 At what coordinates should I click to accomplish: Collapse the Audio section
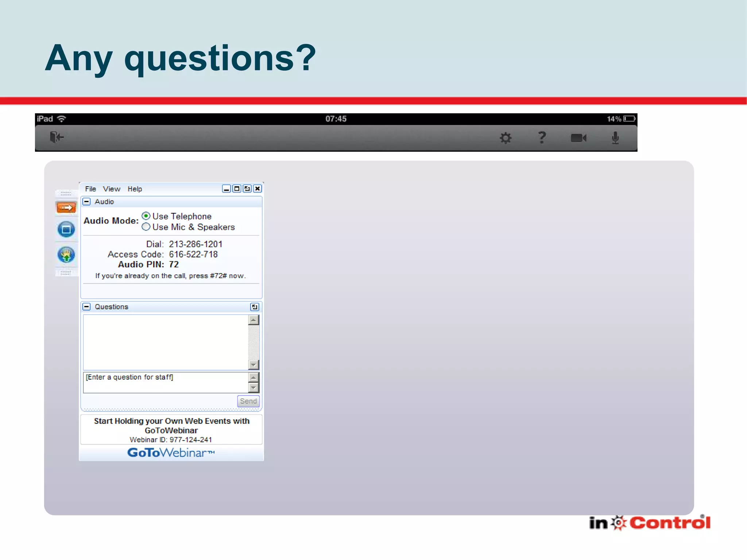(87, 202)
